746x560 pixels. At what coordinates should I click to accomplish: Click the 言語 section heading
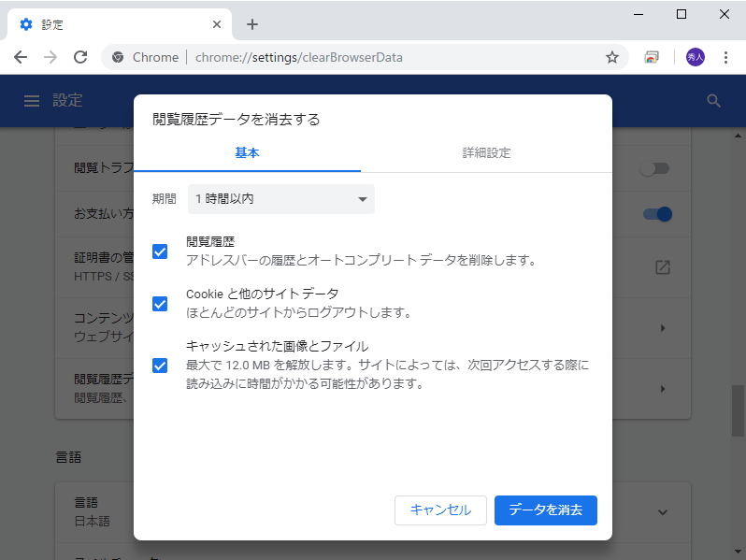pos(68,457)
